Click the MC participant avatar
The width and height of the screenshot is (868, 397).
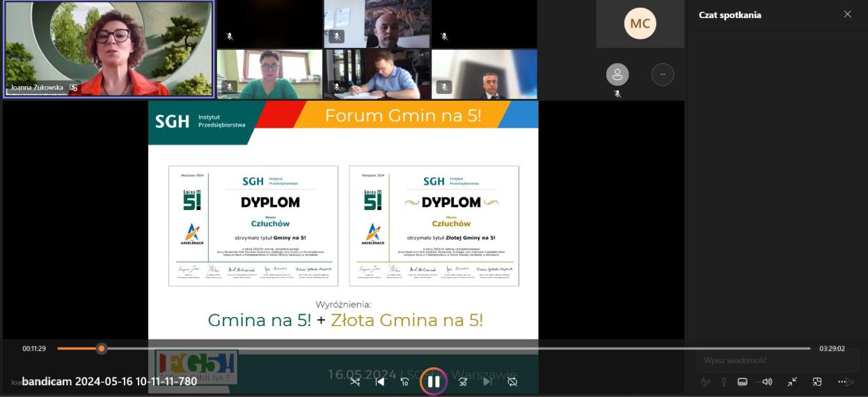tap(640, 24)
